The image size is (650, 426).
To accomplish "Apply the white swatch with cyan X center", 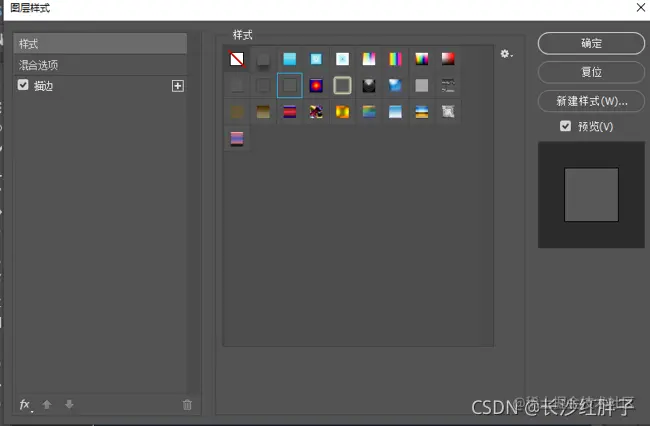I will [342, 59].
